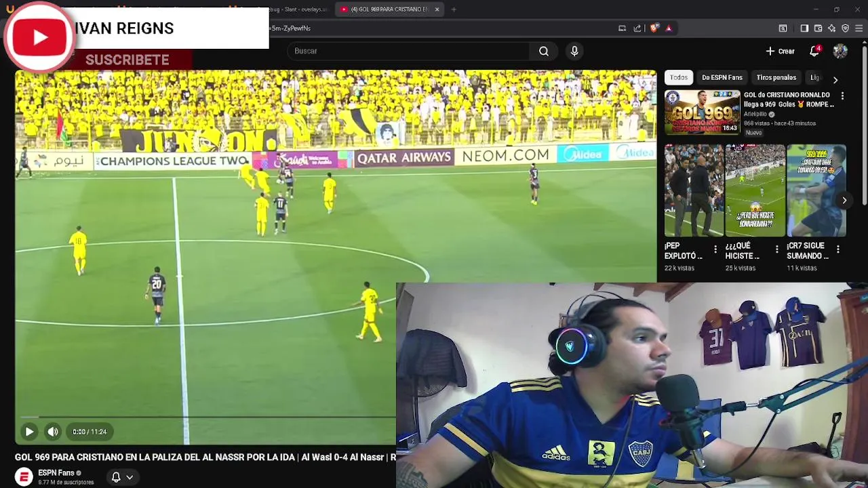Toggle the browser sidebar panel
Viewport: 868px width, 488px height.
[x=804, y=28]
